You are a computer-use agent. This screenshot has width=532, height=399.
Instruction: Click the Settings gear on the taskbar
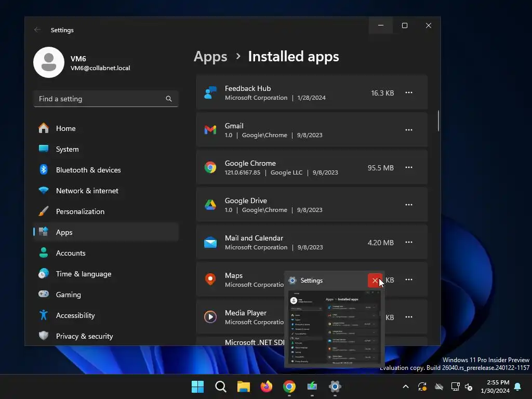pos(335,387)
